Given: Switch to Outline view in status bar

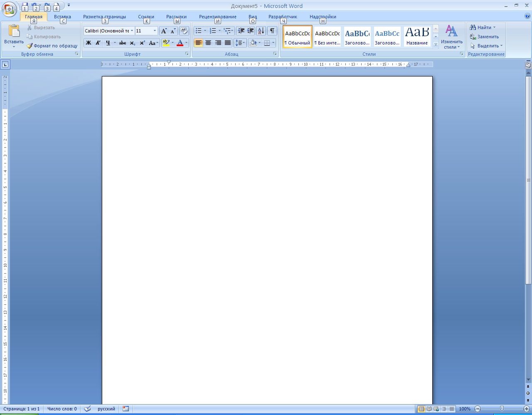Looking at the screenshot, I should tap(444, 409).
